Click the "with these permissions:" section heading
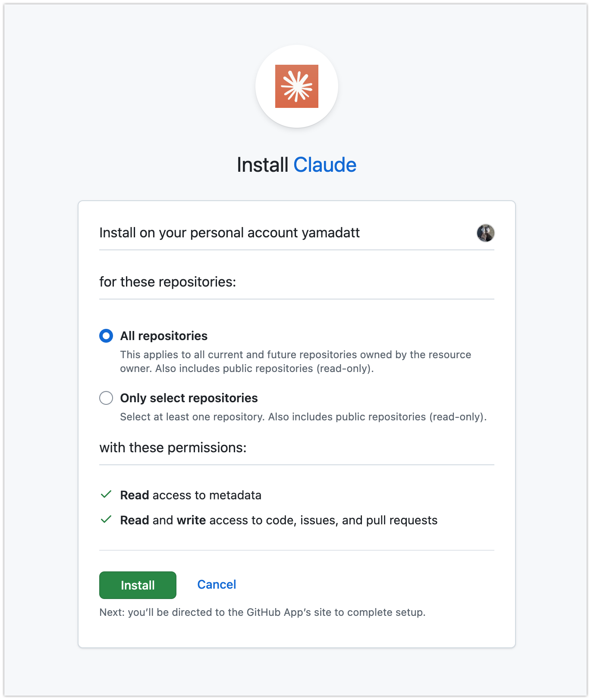Image resolution: width=591 pixels, height=700 pixels. click(x=173, y=448)
